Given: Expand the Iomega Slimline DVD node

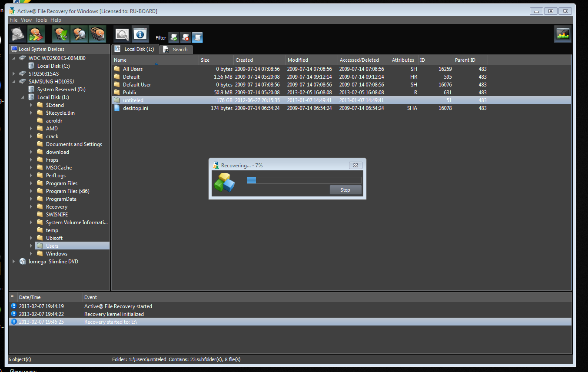Looking at the screenshot, I should tap(13, 261).
